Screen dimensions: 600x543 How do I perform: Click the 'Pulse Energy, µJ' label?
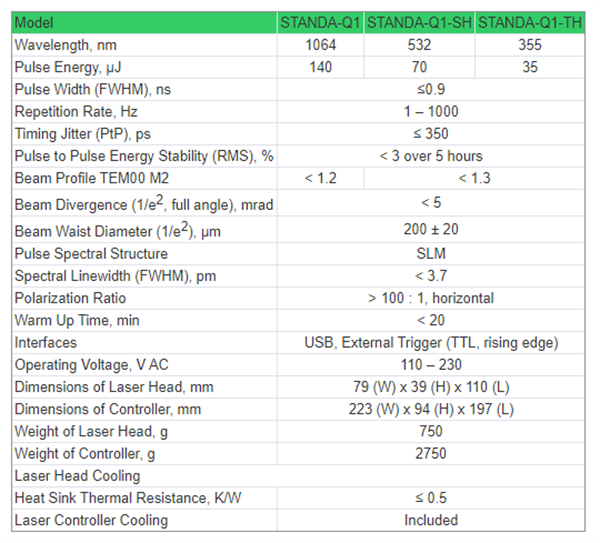coord(68,67)
